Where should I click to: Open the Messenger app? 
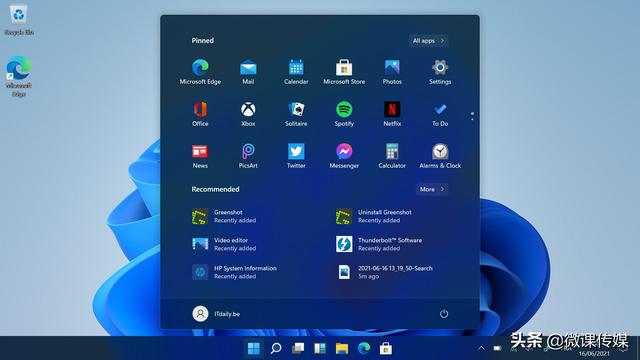tap(344, 156)
